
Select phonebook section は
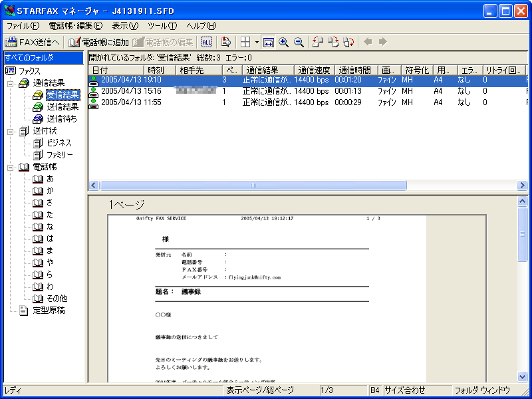pyautogui.click(x=51, y=239)
